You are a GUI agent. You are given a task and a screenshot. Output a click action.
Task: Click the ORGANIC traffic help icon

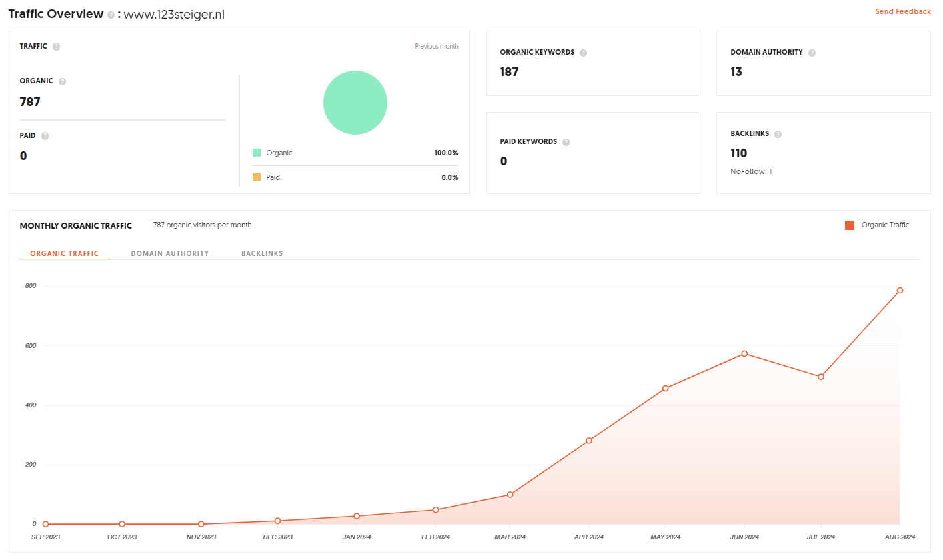click(x=62, y=81)
